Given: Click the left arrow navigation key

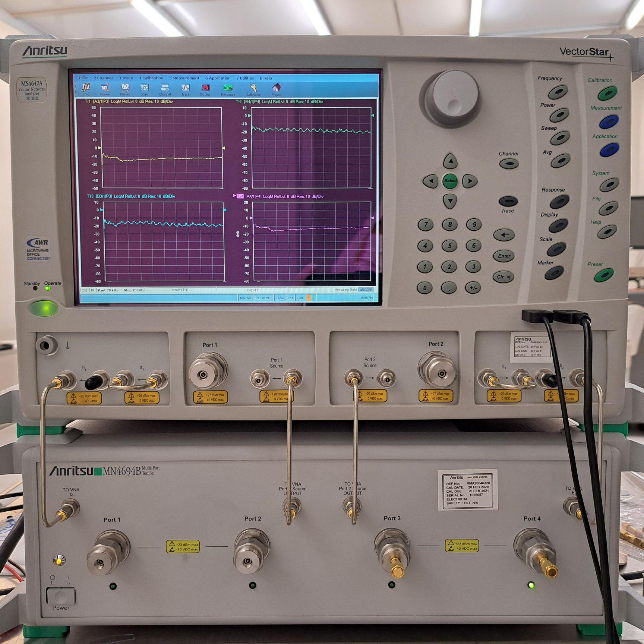Looking at the screenshot, I should click(430, 181).
